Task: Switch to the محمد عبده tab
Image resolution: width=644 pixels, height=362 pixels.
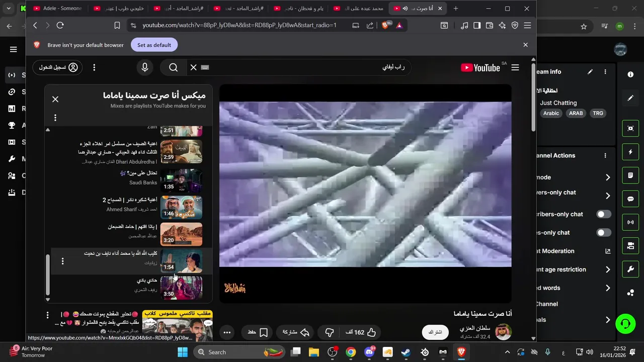Action: point(359,9)
